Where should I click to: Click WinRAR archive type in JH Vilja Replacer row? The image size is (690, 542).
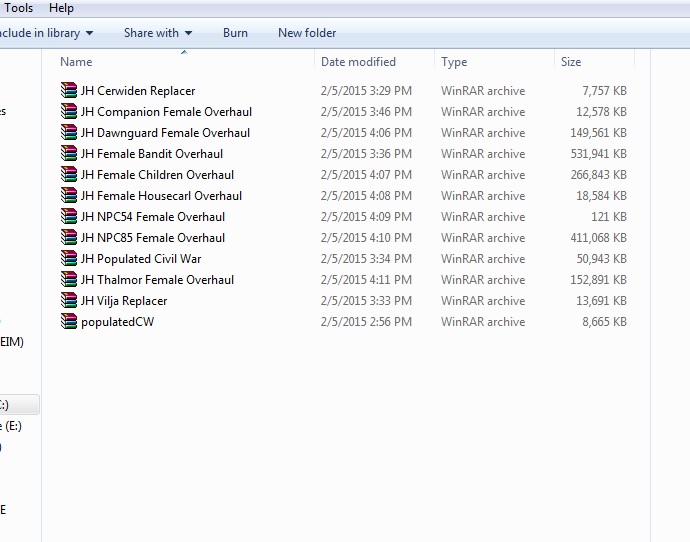(483, 301)
